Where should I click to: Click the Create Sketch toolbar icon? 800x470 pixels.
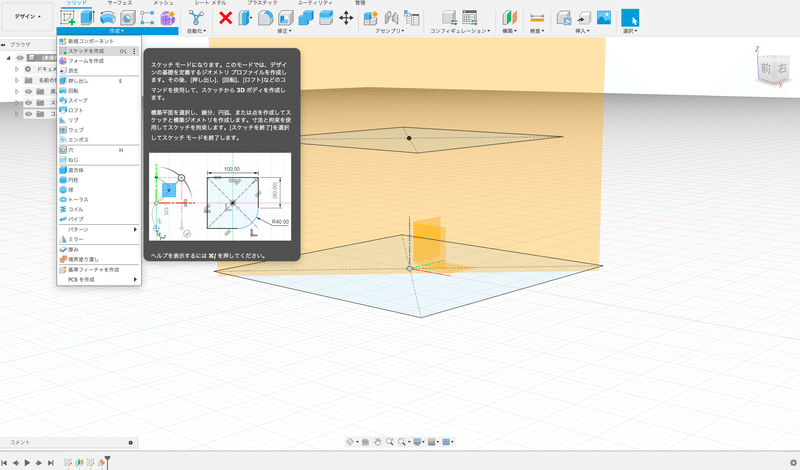(x=67, y=17)
